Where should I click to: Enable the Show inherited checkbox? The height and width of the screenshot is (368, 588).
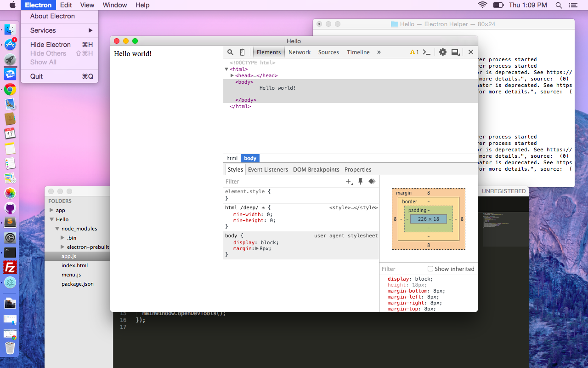pyautogui.click(x=430, y=269)
